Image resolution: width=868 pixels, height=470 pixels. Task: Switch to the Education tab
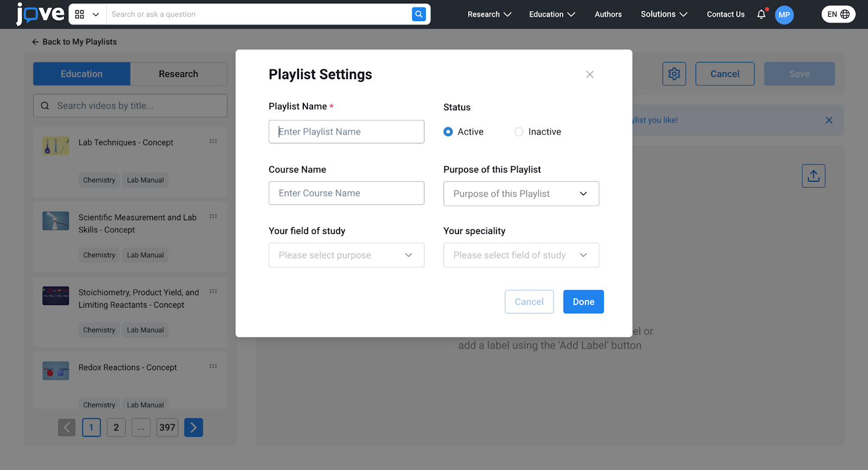tap(81, 74)
